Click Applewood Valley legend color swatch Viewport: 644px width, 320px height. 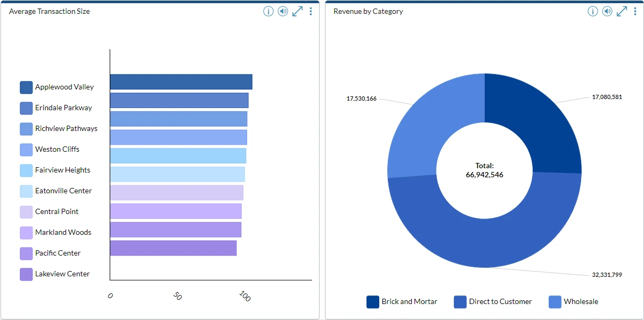pos(26,87)
